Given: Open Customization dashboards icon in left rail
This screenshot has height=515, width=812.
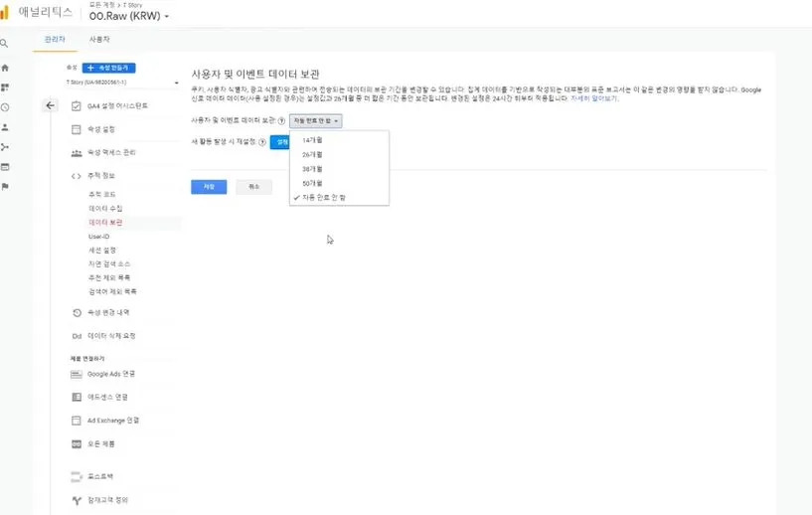Looking at the screenshot, I should [x=5, y=87].
